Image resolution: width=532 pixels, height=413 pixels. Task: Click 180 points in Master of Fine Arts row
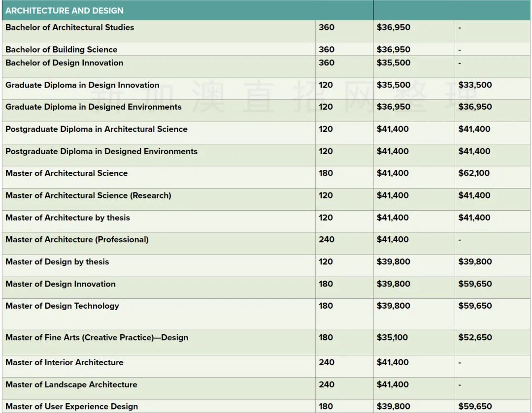326,338
